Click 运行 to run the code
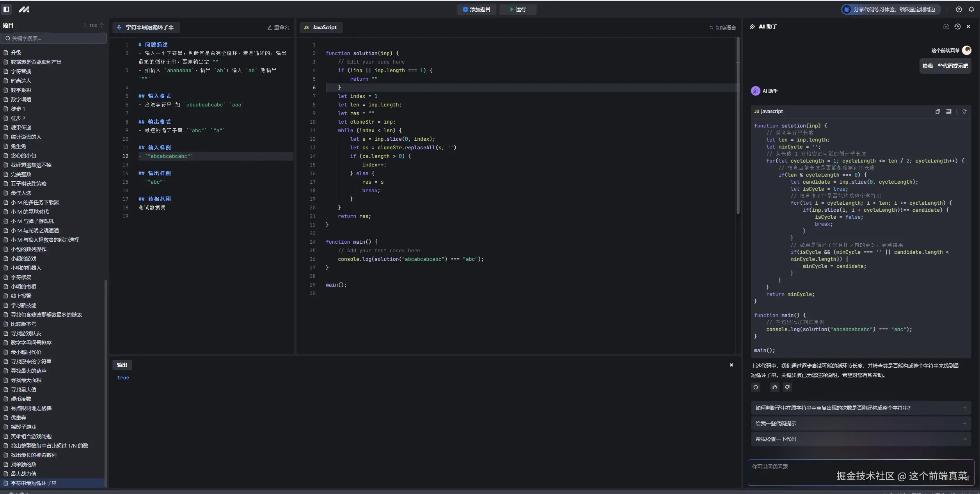Image resolution: width=980 pixels, height=494 pixels. [518, 9]
